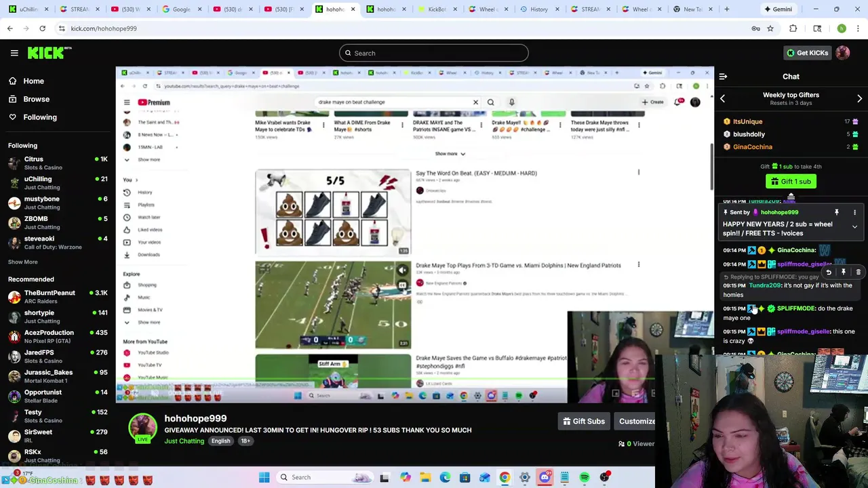Image resolution: width=868 pixels, height=488 pixels.
Task: Click Tundra209 username in chat
Action: 765,285
